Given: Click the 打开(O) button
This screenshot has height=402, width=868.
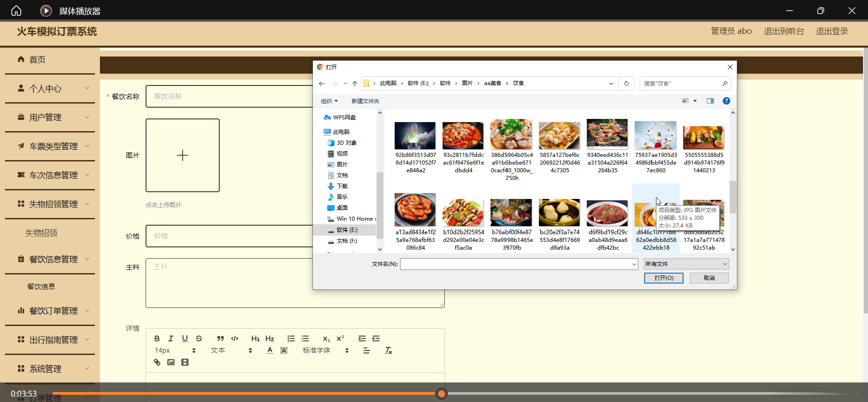Looking at the screenshot, I should point(664,278).
